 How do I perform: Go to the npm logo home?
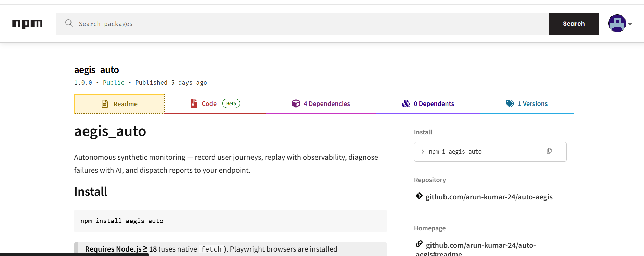(27, 24)
